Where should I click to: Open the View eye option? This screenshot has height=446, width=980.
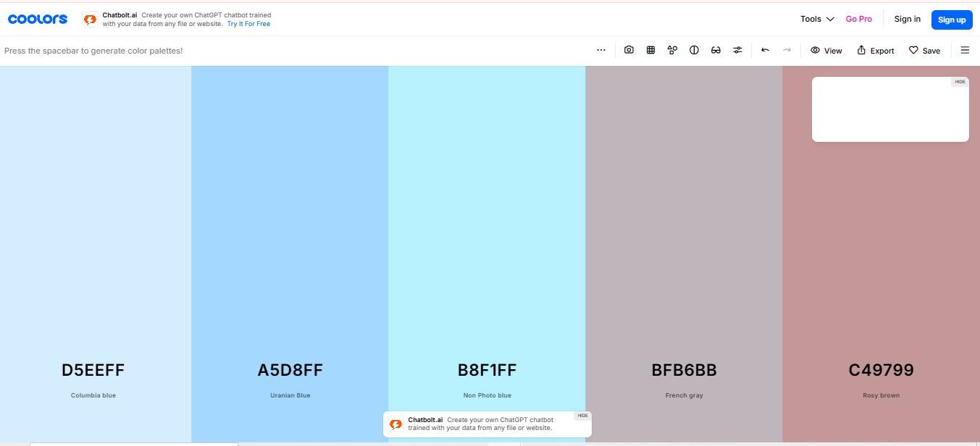click(x=826, y=51)
